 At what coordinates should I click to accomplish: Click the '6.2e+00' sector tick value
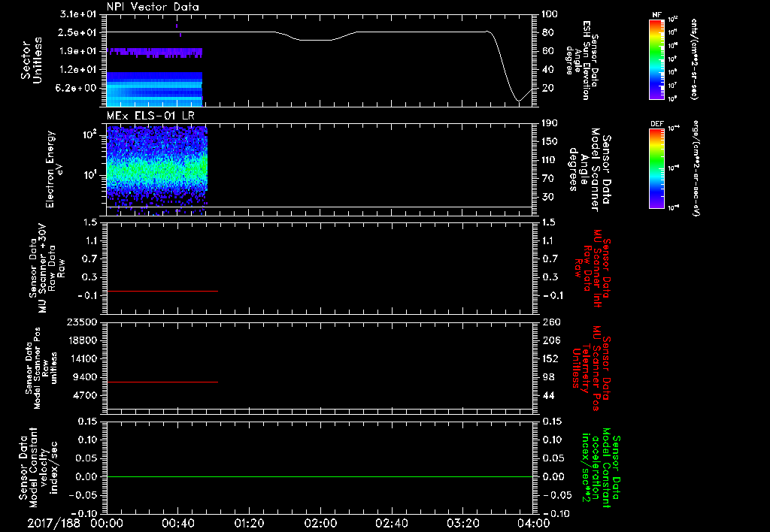click(77, 89)
